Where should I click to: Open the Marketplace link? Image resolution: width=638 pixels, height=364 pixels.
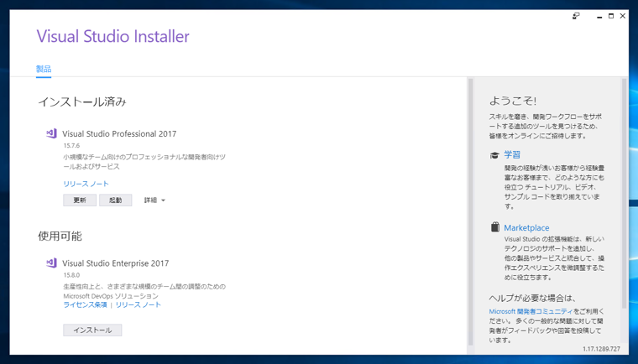(x=526, y=228)
